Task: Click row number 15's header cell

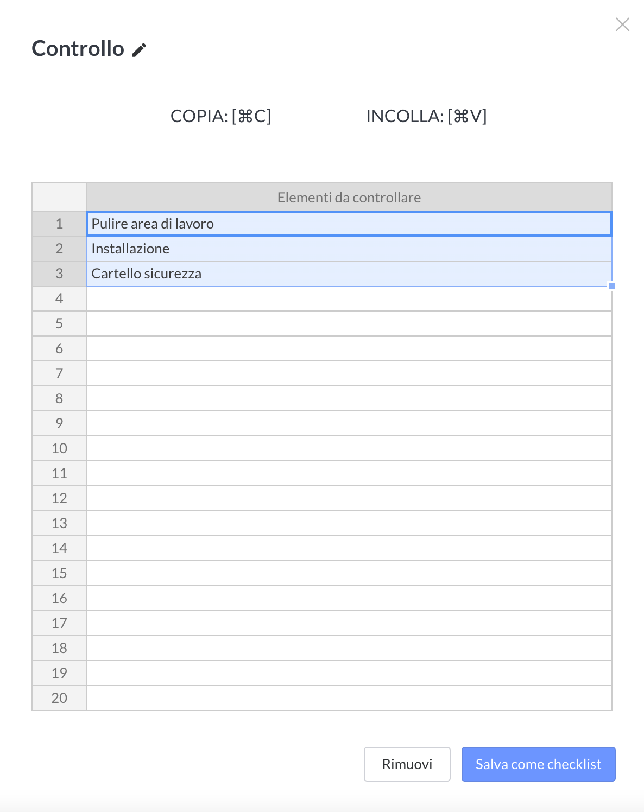Action: click(x=59, y=573)
